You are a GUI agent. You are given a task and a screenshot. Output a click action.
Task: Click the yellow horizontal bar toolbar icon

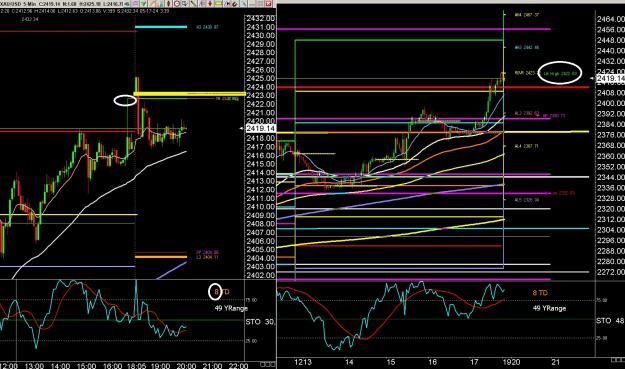(218, 4)
